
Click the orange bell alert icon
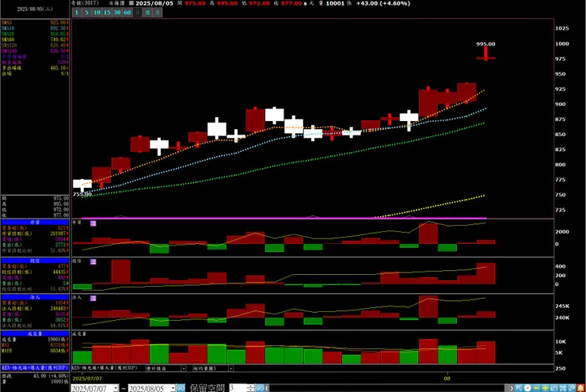coord(580,388)
